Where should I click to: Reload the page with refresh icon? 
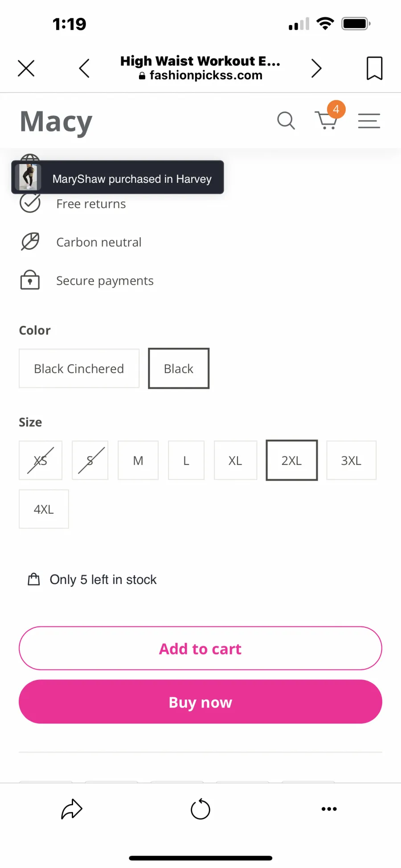click(200, 809)
